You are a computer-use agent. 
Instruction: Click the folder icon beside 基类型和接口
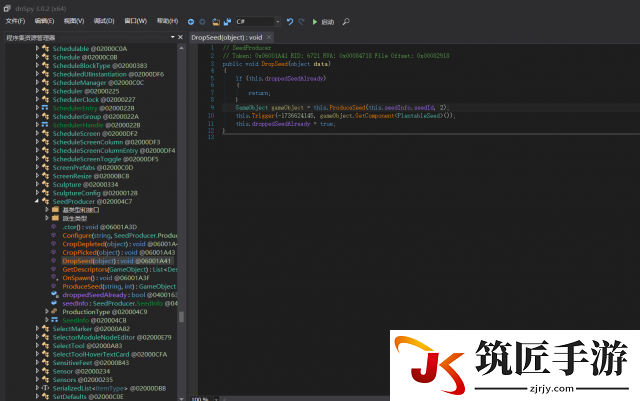55,209
